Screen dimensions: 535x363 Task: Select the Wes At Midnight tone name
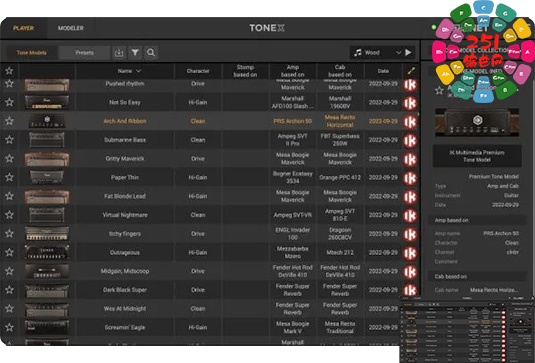(125, 308)
